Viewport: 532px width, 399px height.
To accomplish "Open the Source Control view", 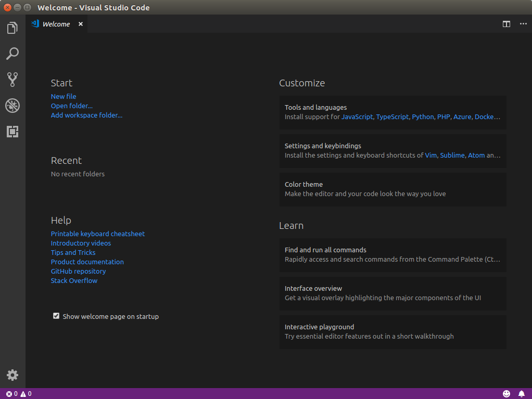I will (x=12, y=80).
